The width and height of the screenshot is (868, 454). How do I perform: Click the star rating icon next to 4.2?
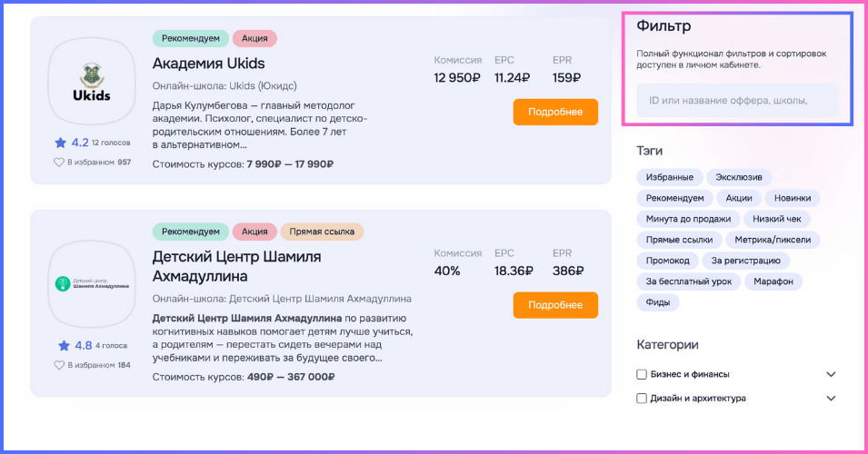point(60,143)
